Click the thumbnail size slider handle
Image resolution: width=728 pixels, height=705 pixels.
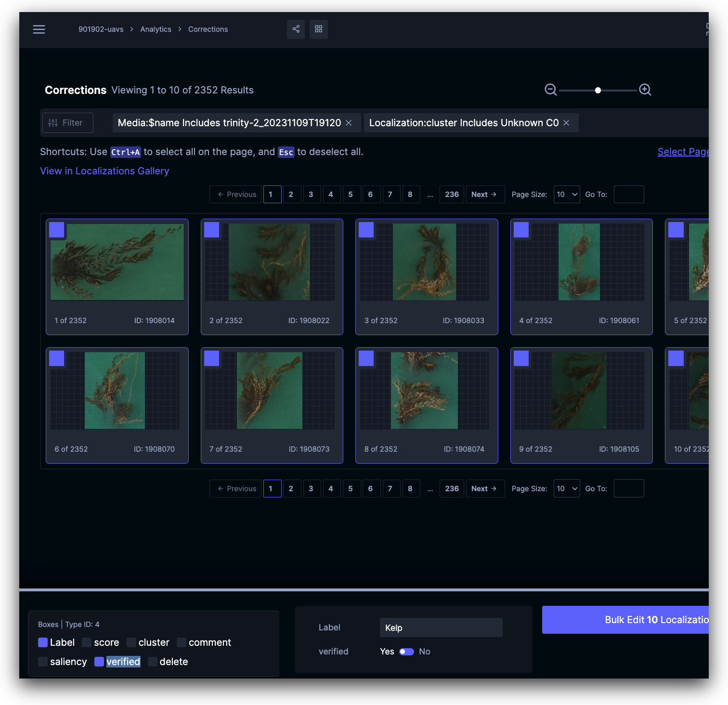click(598, 90)
